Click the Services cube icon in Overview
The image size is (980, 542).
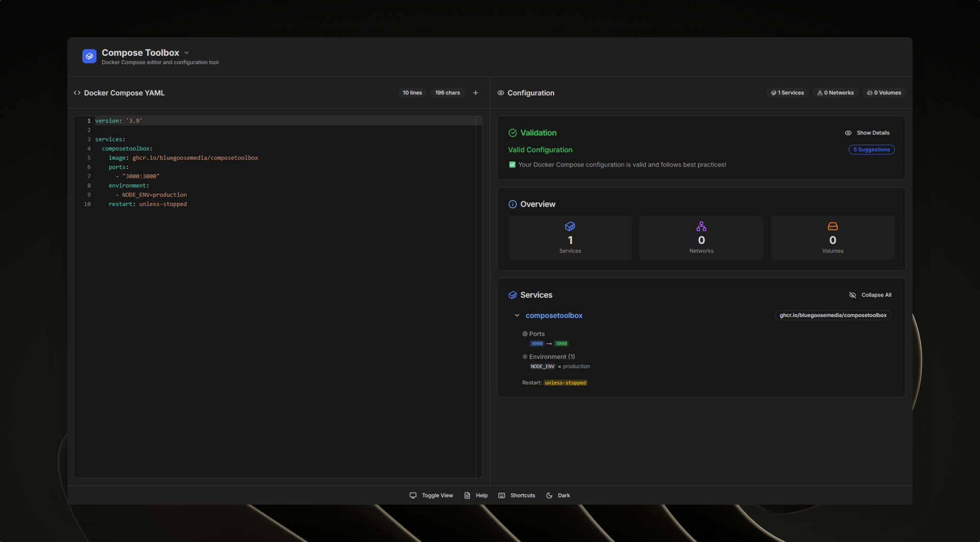[570, 226]
